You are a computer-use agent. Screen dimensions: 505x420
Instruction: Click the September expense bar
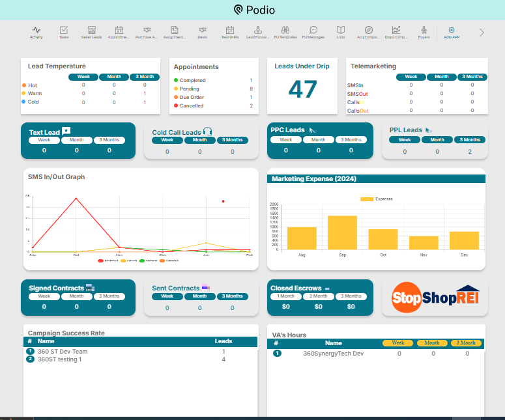[342, 232]
